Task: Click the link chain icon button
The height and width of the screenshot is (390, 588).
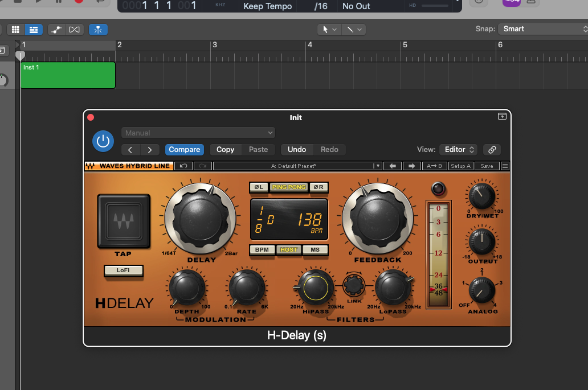Action: tap(492, 150)
